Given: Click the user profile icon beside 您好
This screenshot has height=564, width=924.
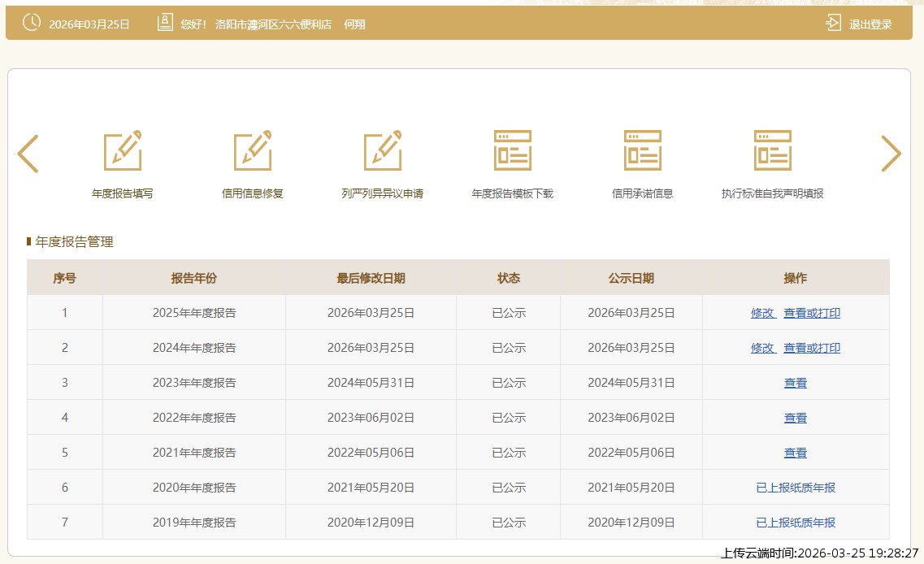Looking at the screenshot, I should [165, 23].
